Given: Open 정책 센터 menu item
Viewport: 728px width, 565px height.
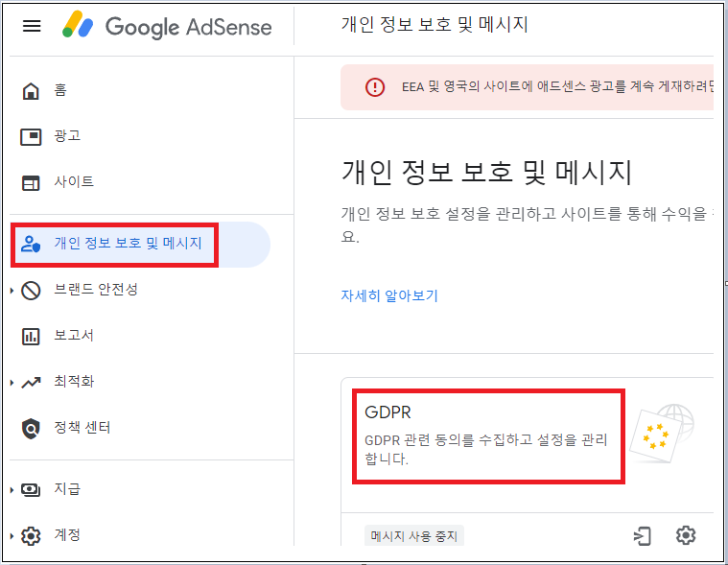Looking at the screenshot, I should pos(82,428).
